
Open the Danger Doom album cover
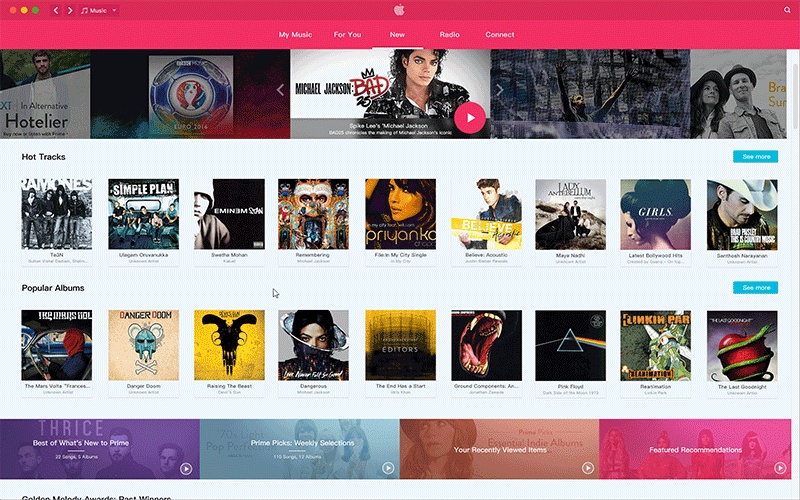click(x=143, y=345)
